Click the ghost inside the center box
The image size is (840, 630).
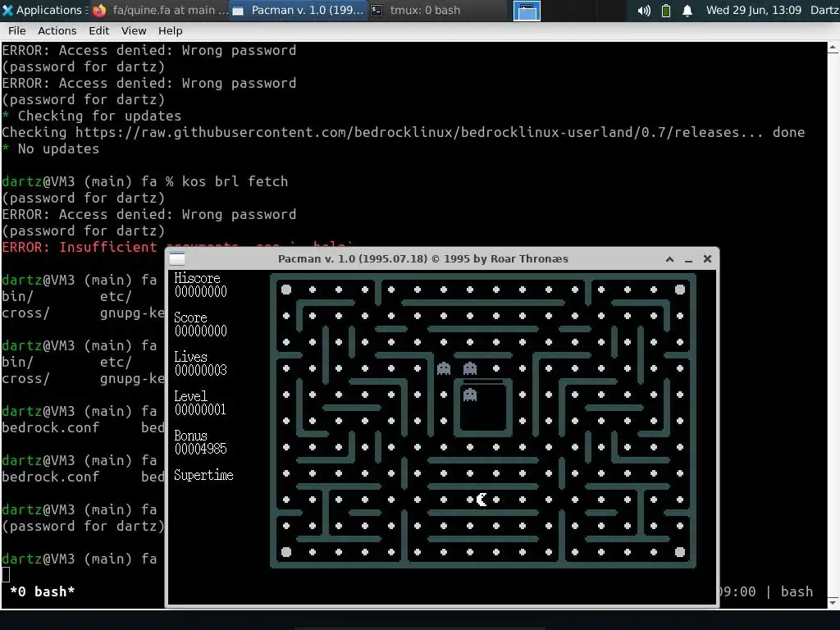470,395
